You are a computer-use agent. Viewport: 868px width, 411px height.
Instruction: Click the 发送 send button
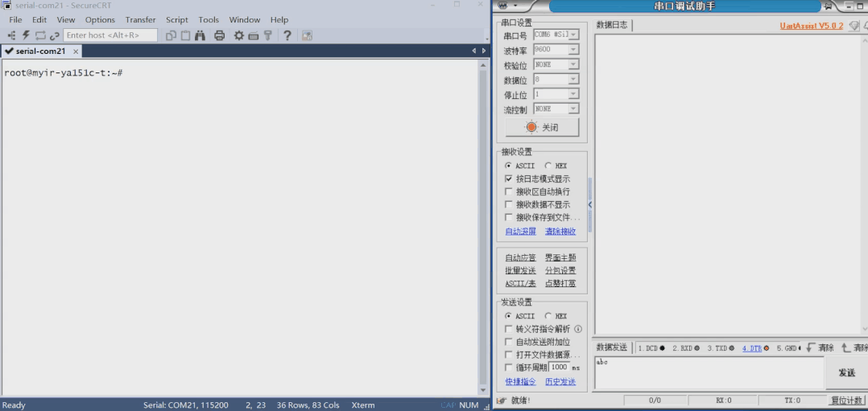(x=846, y=373)
